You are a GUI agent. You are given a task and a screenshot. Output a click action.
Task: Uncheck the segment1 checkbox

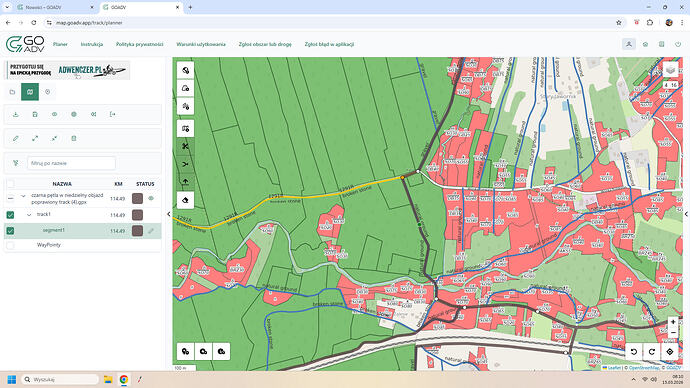coord(11,231)
